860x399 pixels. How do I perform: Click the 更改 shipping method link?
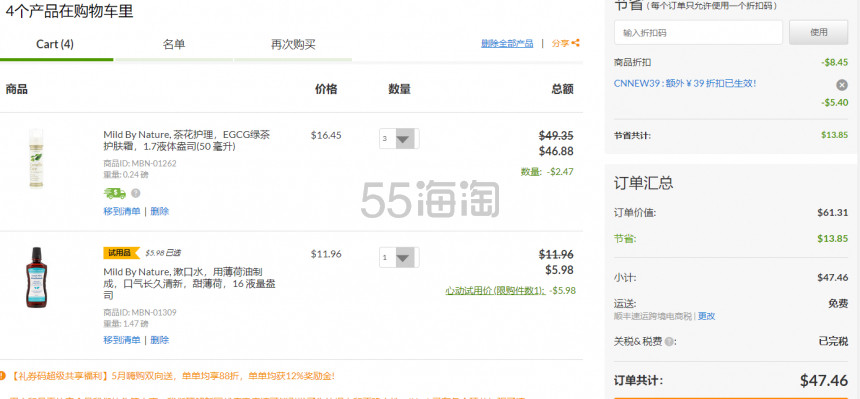pos(706,316)
